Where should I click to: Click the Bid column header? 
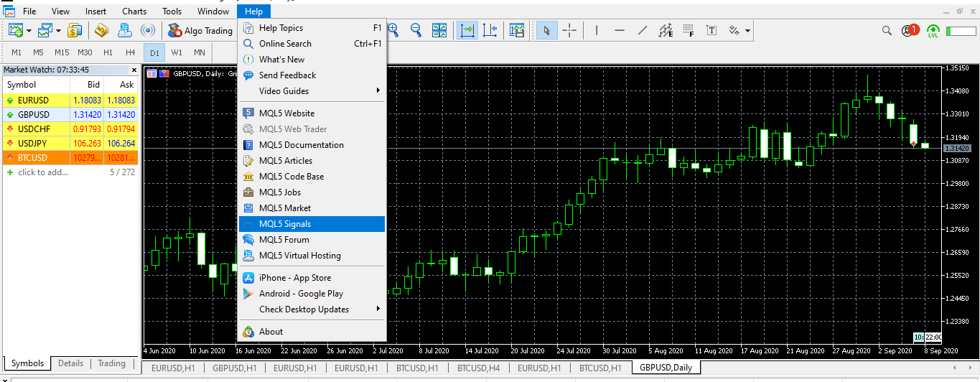coord(87,85)
